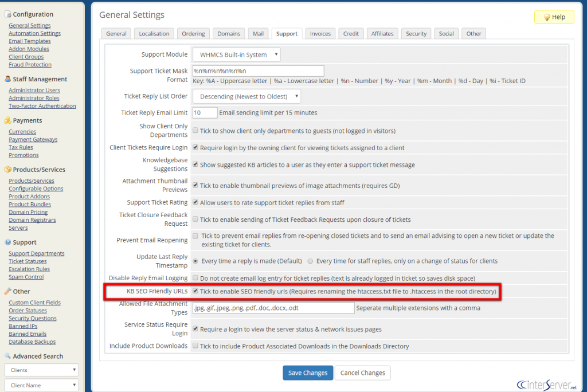Open Escalation Rules link
The width and height of the screenshot is (587, 392).
(29, 269)
